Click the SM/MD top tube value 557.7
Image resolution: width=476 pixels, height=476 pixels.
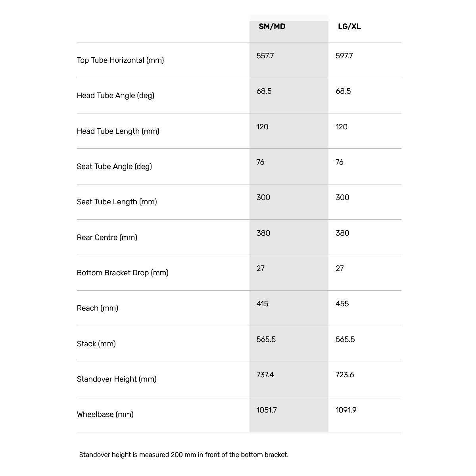265,56
